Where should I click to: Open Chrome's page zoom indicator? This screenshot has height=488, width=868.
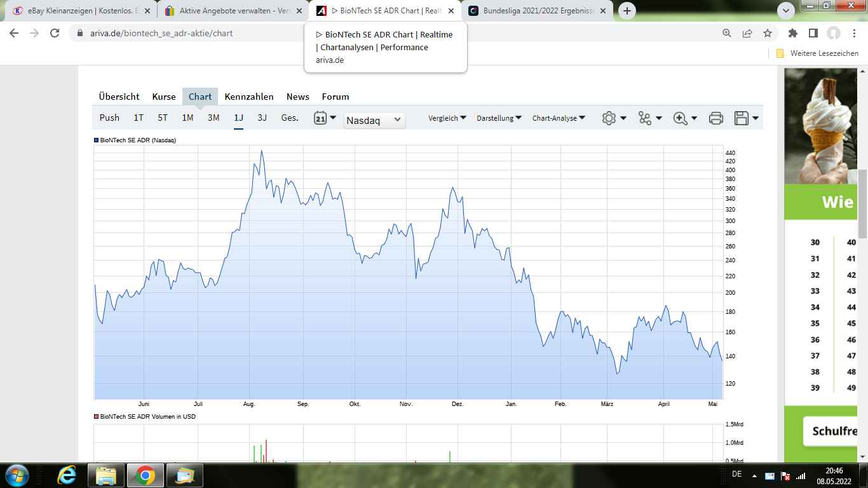(727, 33)
